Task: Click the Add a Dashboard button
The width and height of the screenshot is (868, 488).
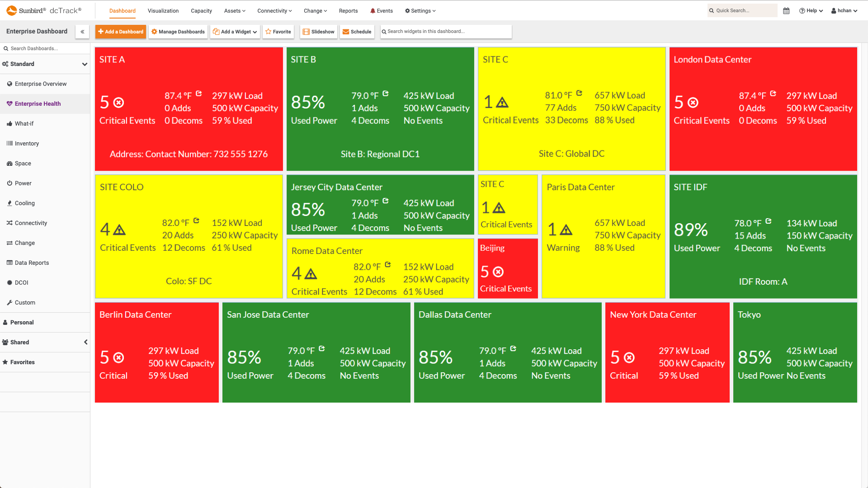Action: (x=120, y=32)
